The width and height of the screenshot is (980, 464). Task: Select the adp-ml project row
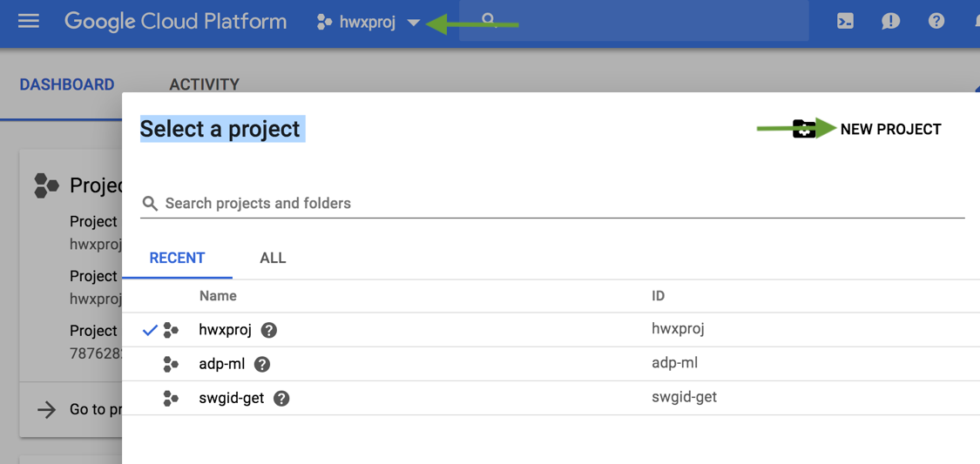coord(551,364)
